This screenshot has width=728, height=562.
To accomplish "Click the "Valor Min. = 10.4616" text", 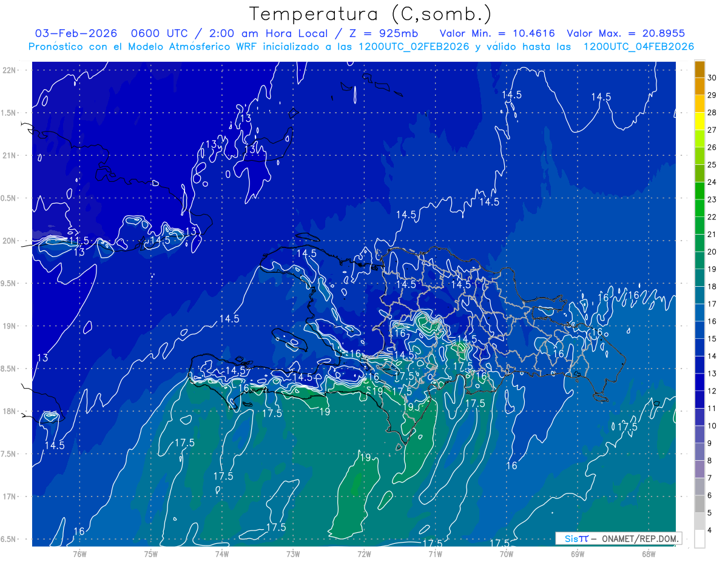I will point(497,33).
